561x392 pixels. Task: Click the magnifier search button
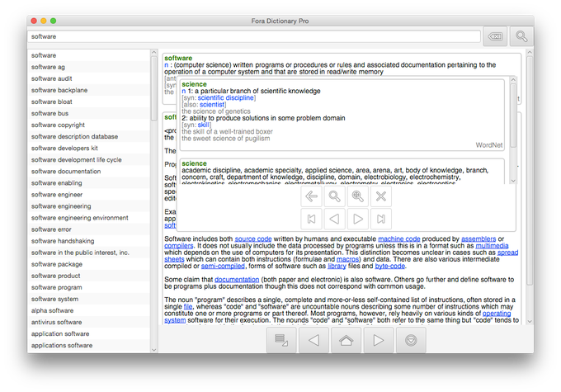click(x=521, y=36)
